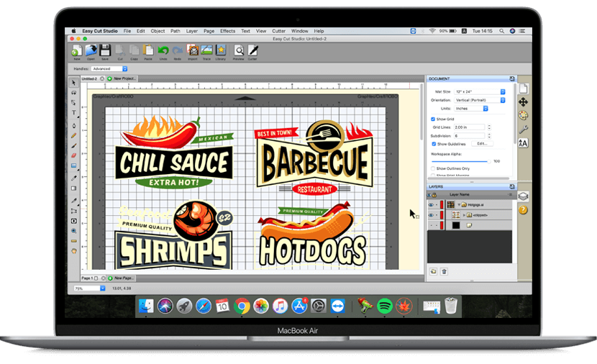597x364 pixels.
Task: Hide the <clipped> layer with eye icon
Action: pos(431,215)
